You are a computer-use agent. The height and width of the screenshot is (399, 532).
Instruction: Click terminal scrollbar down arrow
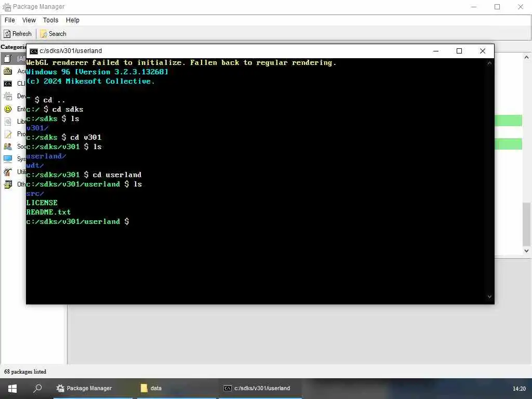(x=489, y=297)
